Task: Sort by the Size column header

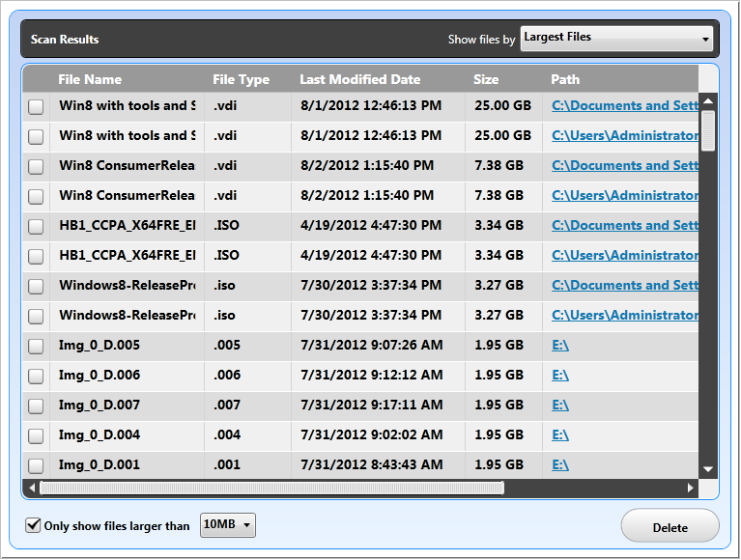Action: (486, 79)
